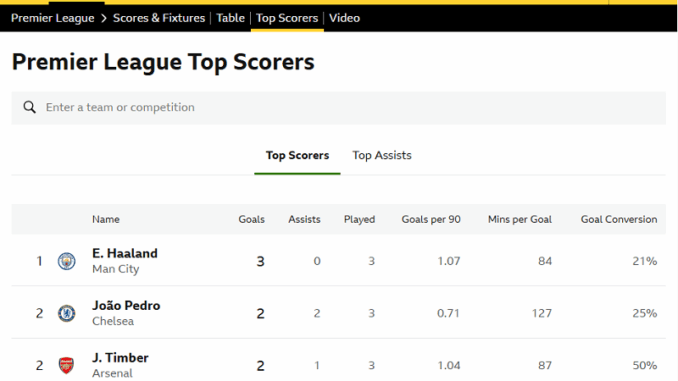Screen dimensions: 678x381
Task: Click the team or competition search field
Action: [339, 108]
